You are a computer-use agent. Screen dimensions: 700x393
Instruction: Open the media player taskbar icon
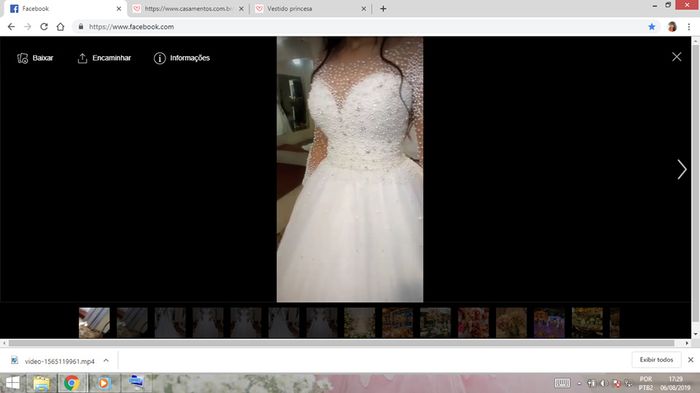[x=103, y=383]
